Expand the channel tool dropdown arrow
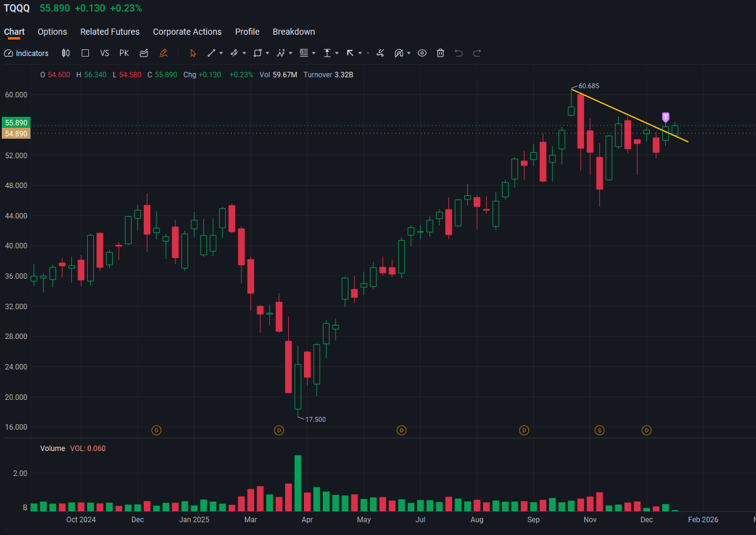The height and width of the screenshot is (535, 756). pos(244,54)
